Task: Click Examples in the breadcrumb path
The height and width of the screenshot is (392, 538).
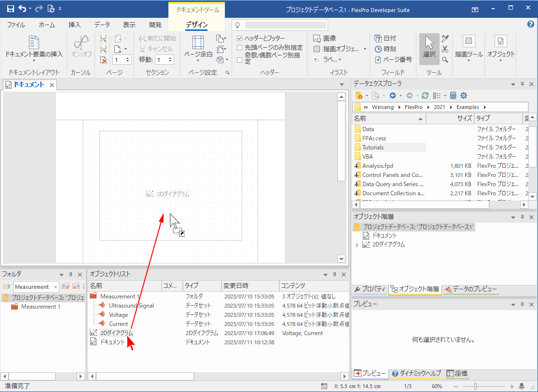Action: 468,107
